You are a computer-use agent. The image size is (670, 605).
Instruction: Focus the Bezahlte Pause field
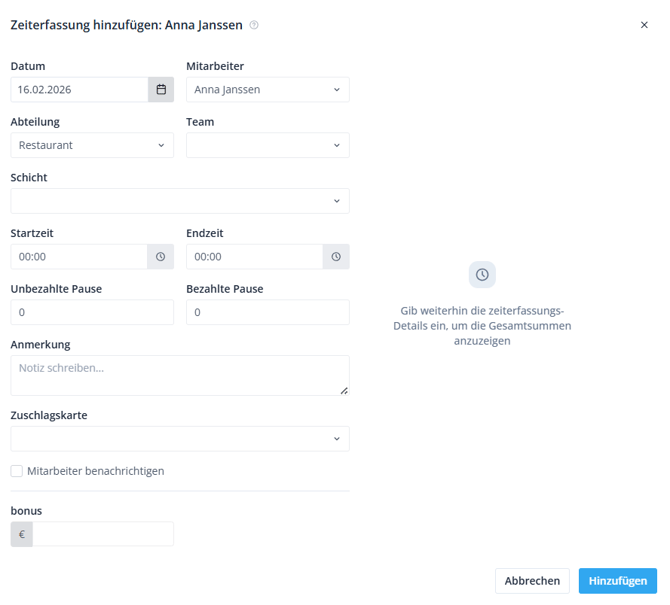[268, 312]
